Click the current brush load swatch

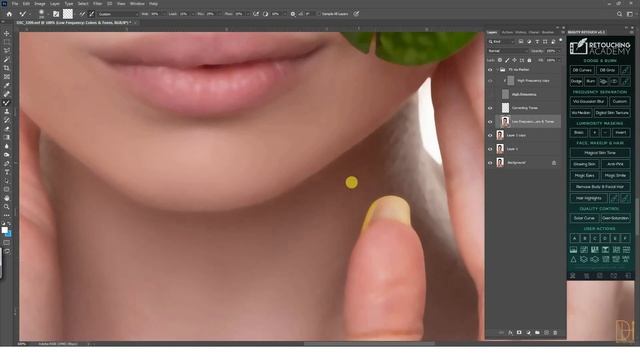68,14
